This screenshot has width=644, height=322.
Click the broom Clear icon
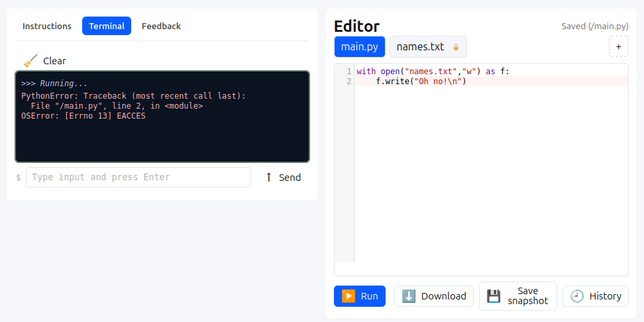30,61
